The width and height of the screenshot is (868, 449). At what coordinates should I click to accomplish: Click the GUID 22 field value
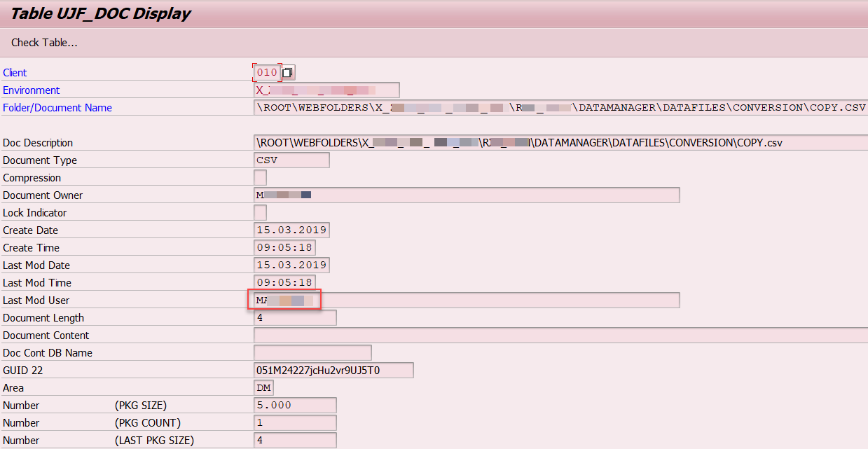333,370
